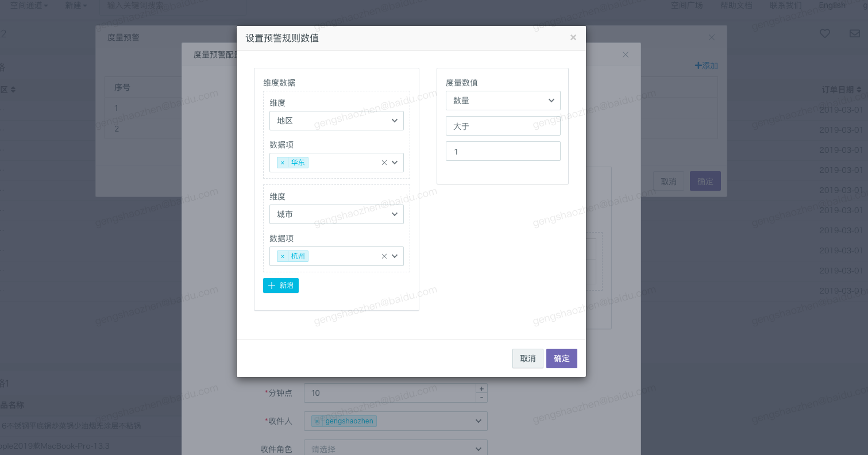This screenshot has width=868, height=455.
Task: Remove the 华东 tag from data items
Action: click(x=283, y=163)
